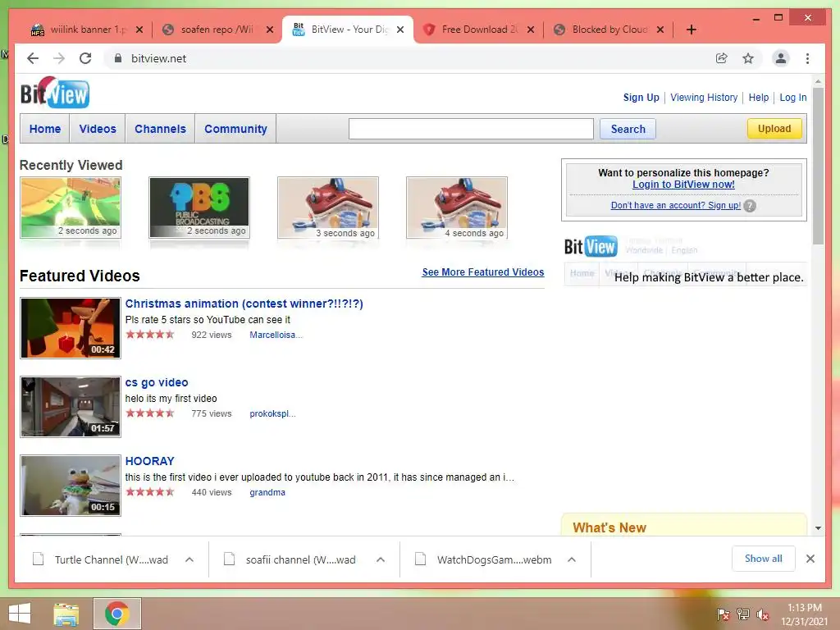Click the Action Center flag tray icon

[723, 614]
